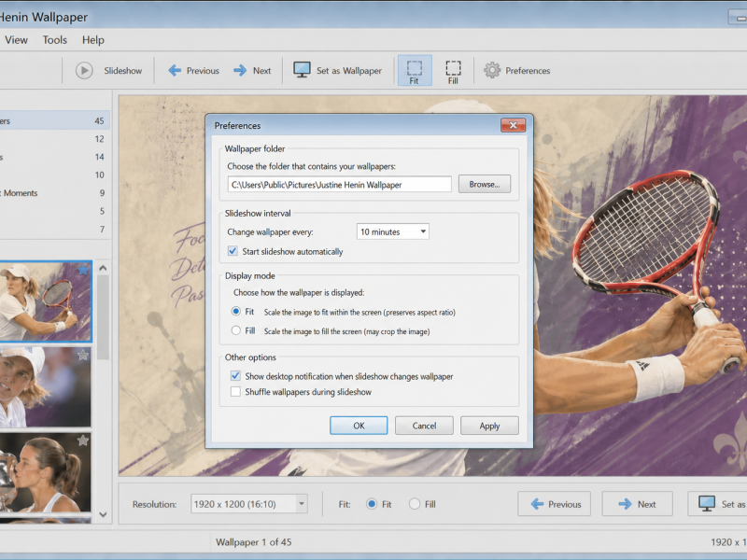
Task: Click the Slideshow toolbar label
Action: 123,71
